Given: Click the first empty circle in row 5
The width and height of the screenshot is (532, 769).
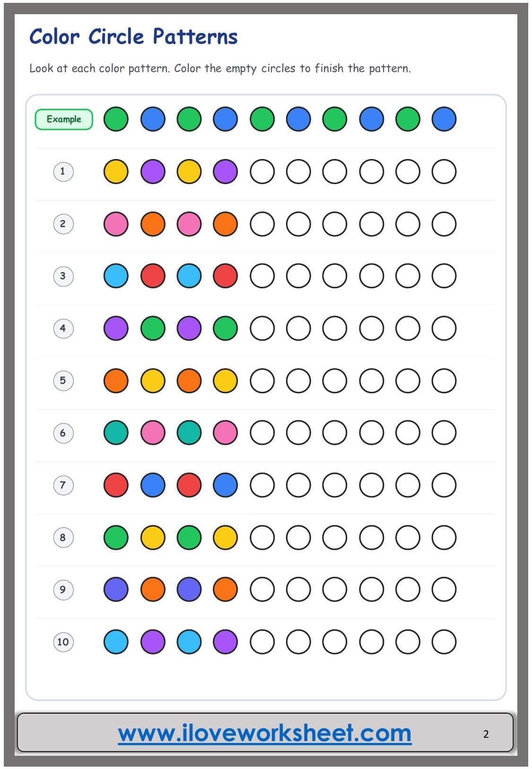Looking at the screenshot, I should (262, 380).
